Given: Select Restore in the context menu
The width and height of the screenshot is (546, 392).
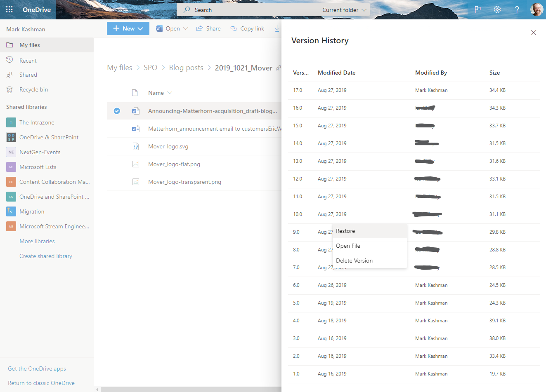Looking at the screenshot, I should pos(370,231).
